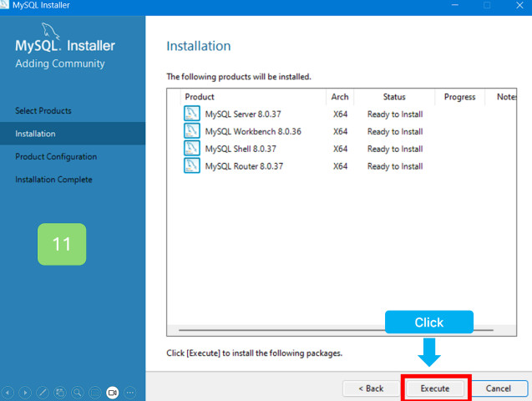
Task: Click the MySQL dolphin logo in sidebar
Action: pyautogui.click(x=51, y=31)
